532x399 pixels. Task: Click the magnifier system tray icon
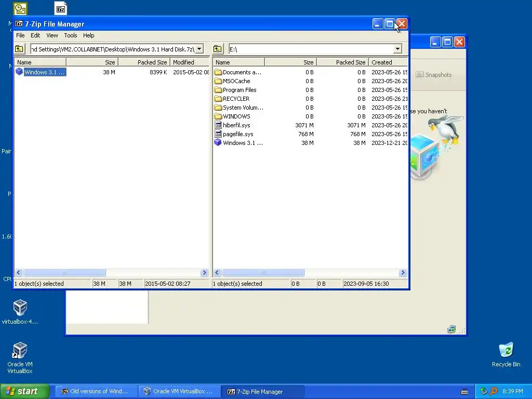click(494, 391)
